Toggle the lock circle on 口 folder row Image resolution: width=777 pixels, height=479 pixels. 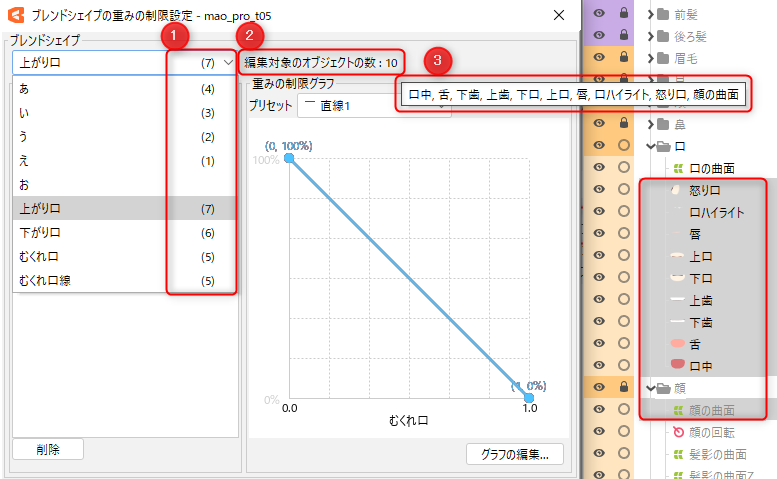coord(625,146)
